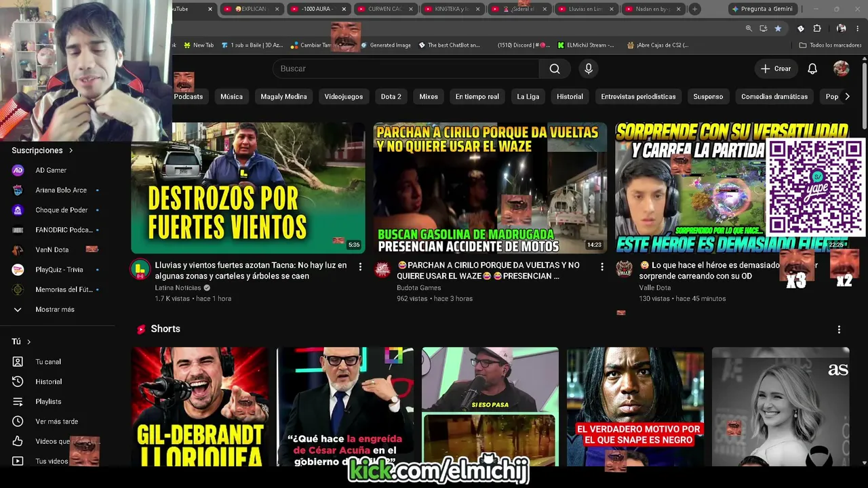Start voice search with the microphone icon

589,68
